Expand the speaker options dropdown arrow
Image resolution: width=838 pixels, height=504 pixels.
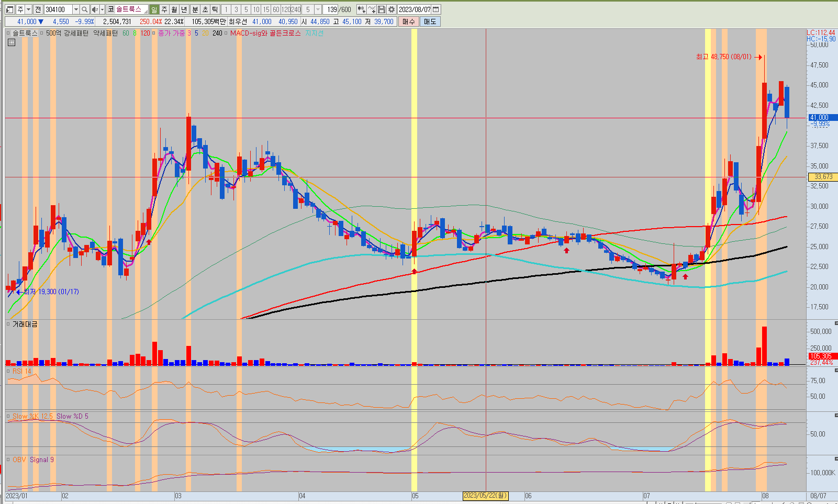[102, 9]
